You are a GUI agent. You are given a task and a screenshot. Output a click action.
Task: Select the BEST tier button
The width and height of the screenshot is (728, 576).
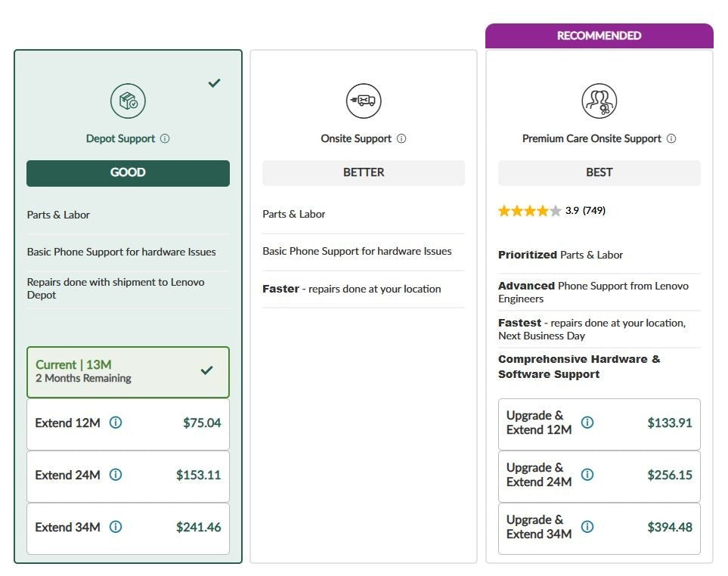[x=599, y=172]
